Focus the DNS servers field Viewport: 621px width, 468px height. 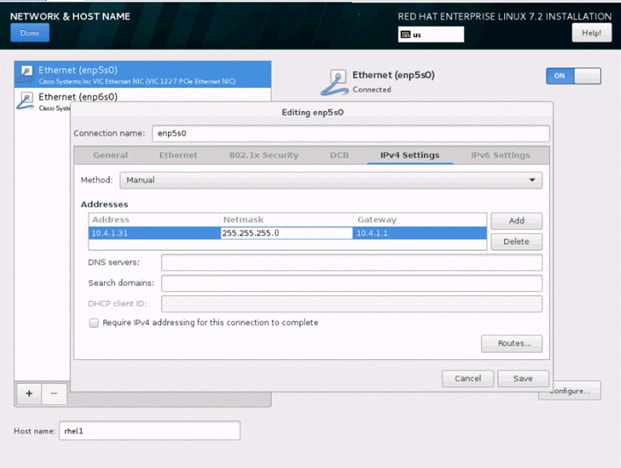pyautogui.click(x=352, y=263)
